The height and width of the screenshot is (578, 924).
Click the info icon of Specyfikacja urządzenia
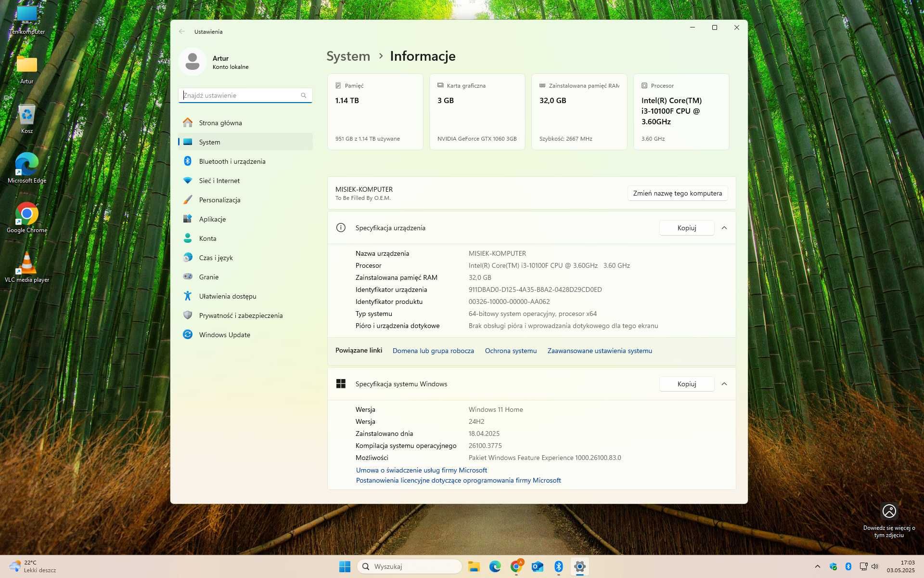341,228
